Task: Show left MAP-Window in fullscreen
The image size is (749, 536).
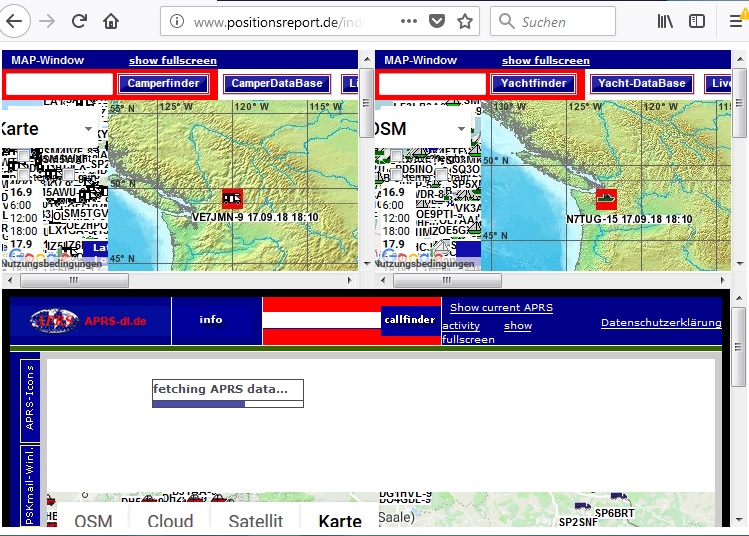Action: [x=172, y=61]
